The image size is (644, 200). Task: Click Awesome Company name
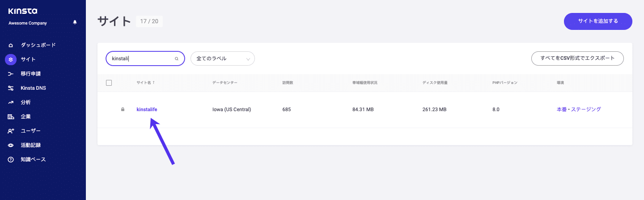[x=28, y=23]
